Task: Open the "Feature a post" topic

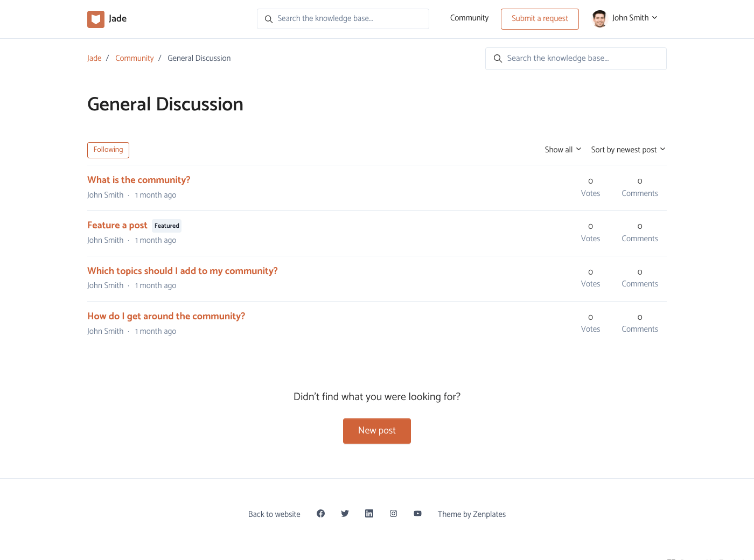Action: tap(117, 225)
